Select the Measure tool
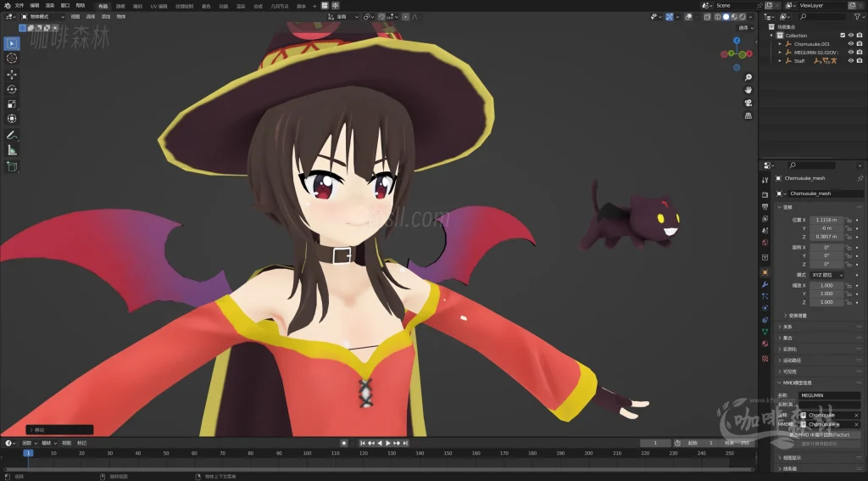Viewport: 868px width, 481px height. (x=12, y=150)
